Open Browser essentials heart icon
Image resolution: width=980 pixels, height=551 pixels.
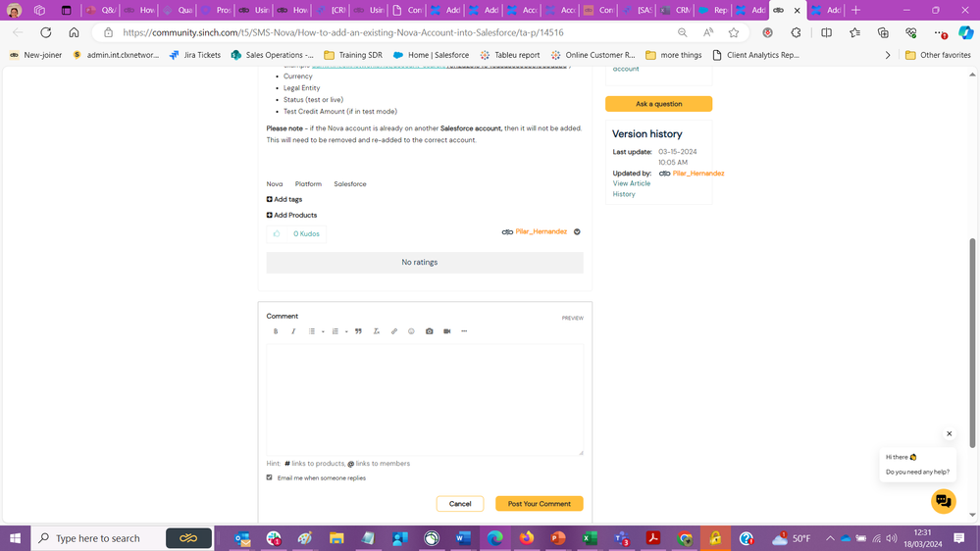[911, 32]
